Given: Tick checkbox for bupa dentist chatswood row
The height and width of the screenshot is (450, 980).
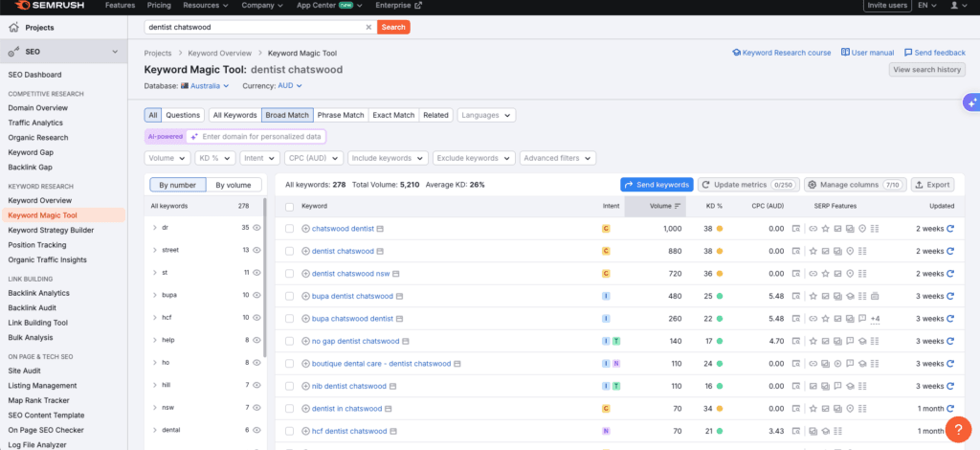Looking at the screenshot, I should click(x=289, y=296).
